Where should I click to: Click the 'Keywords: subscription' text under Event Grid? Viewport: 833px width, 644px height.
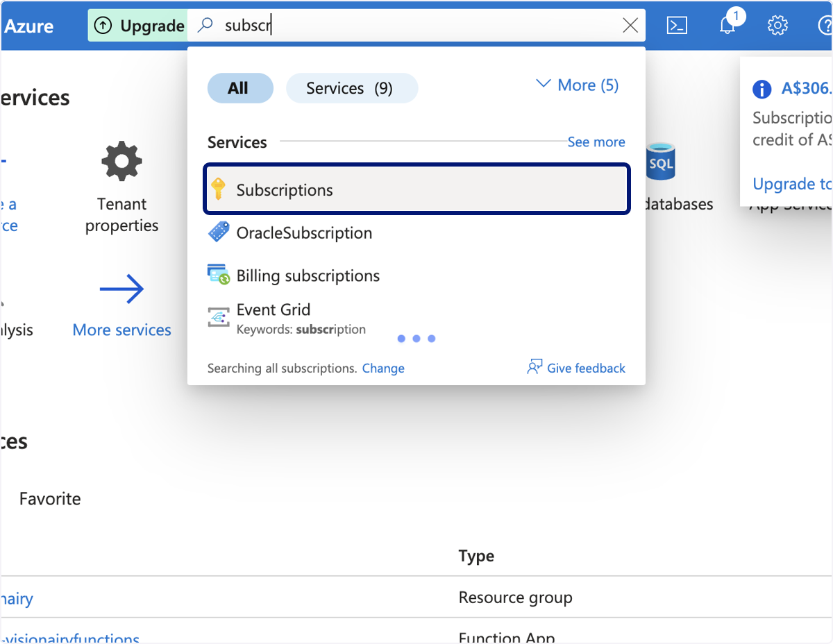301,329
